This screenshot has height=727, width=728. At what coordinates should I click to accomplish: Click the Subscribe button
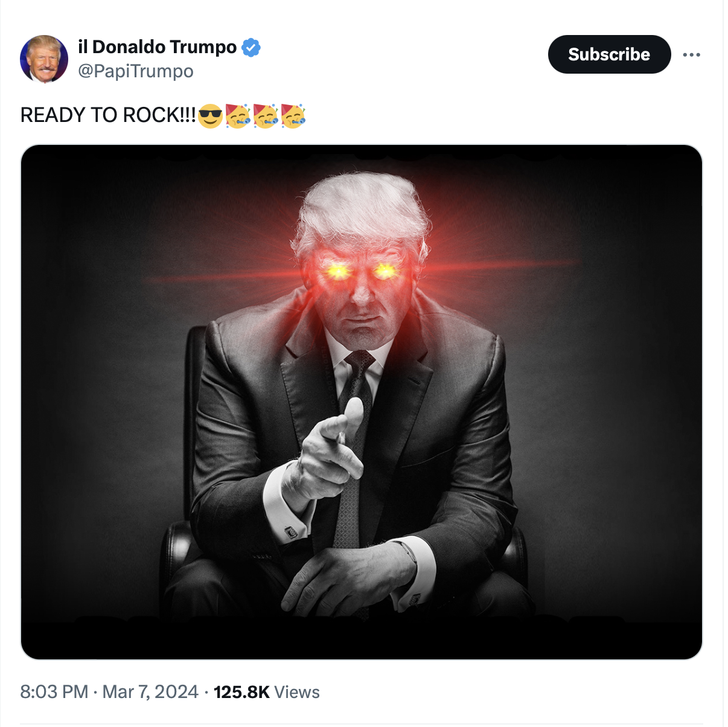pyautogui.click(x=609, y=54)
